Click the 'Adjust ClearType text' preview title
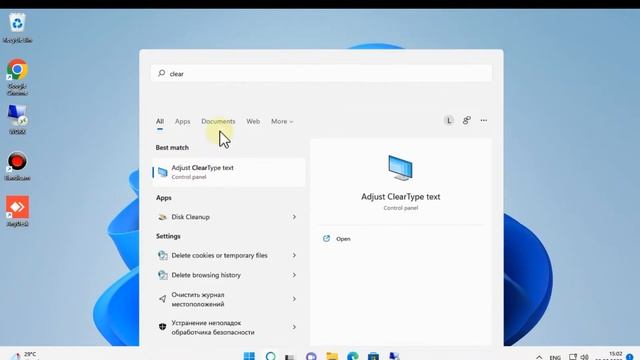 point(400,197)
